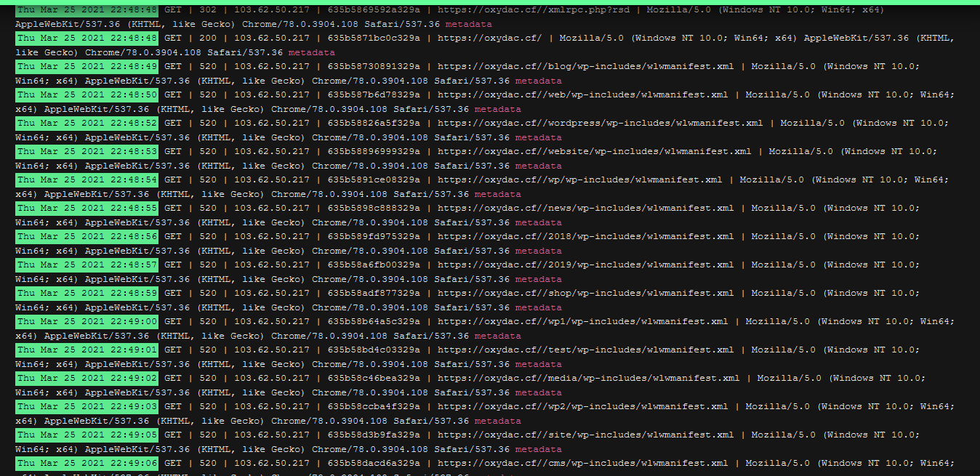This screenshot has width=980, height=476.
Task: Click the 22:48:52 timestamp badge
Action: 87,123
